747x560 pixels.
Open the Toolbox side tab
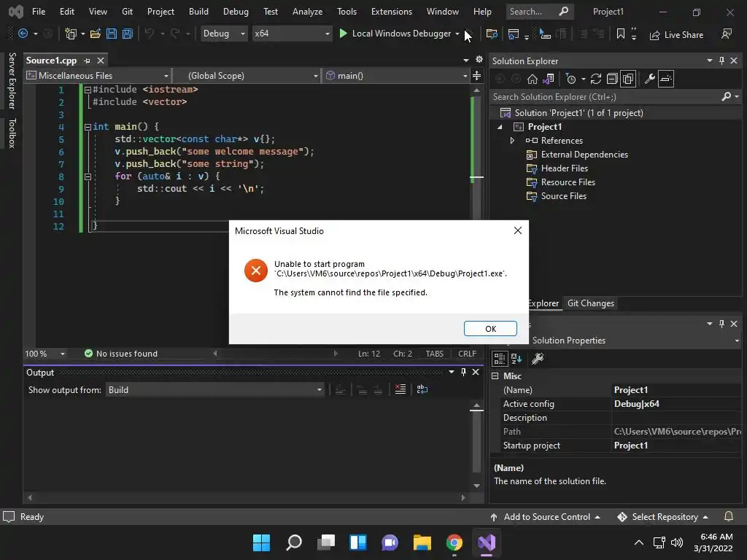coord(12,133)
